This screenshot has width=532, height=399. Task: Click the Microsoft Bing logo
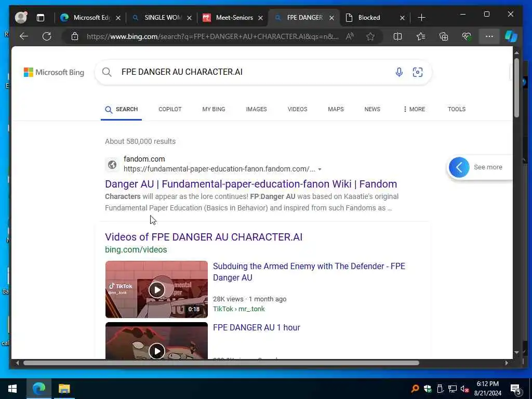tap(54, 72)
